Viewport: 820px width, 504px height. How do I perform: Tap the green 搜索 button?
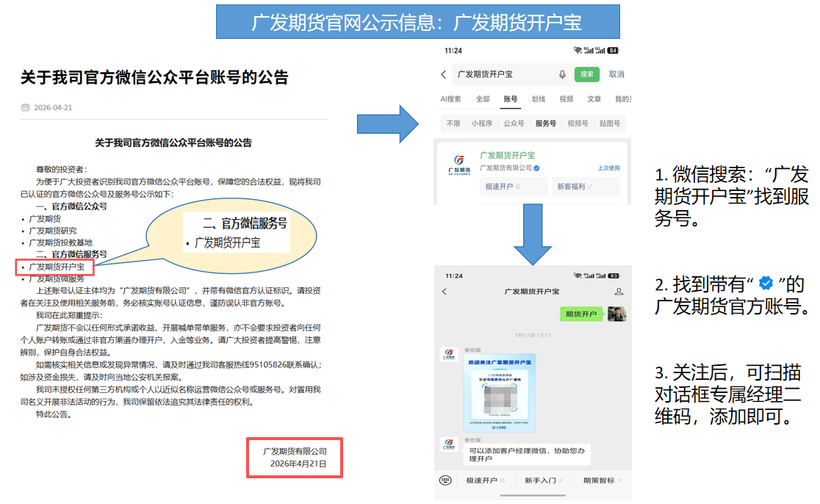tap(587, 74)
